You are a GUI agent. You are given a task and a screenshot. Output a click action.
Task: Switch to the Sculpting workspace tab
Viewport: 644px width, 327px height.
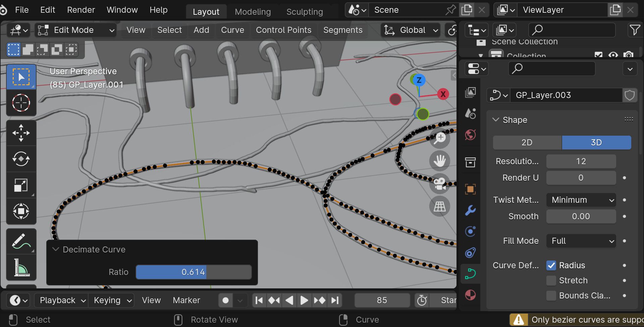point(304,12)
